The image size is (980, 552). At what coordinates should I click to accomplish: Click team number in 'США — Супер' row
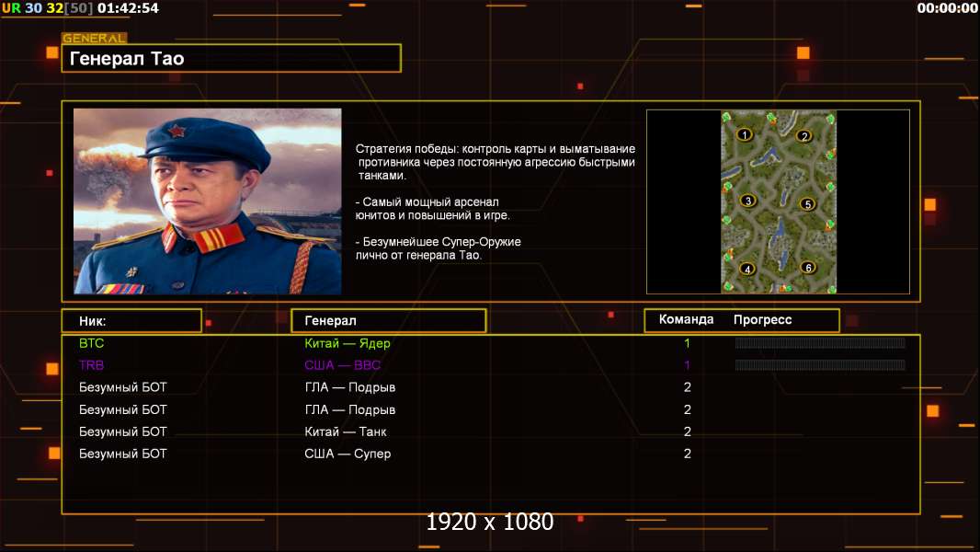(x=688, y=454)
